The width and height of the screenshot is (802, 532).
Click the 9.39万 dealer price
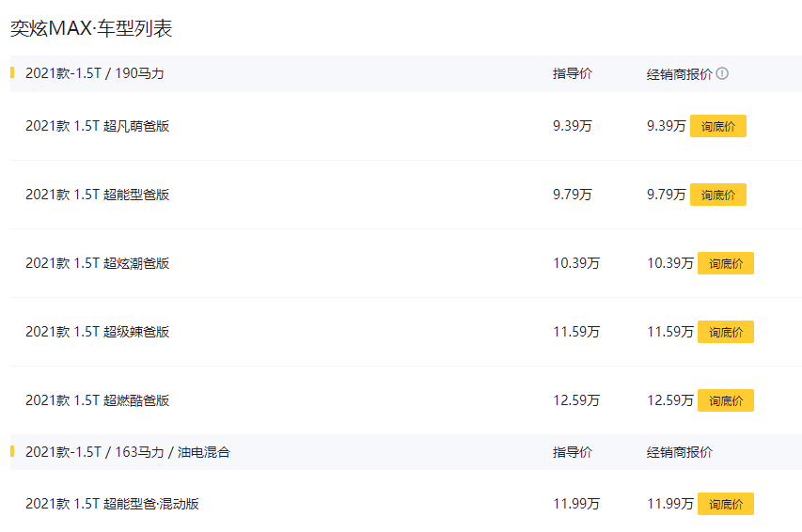click(666, 126)
